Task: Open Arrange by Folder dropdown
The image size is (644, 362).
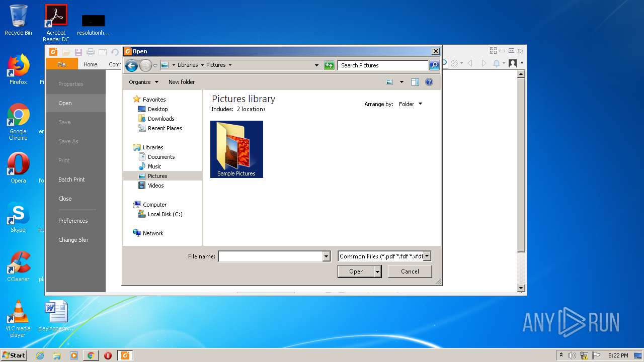Action: pos(411,104)
